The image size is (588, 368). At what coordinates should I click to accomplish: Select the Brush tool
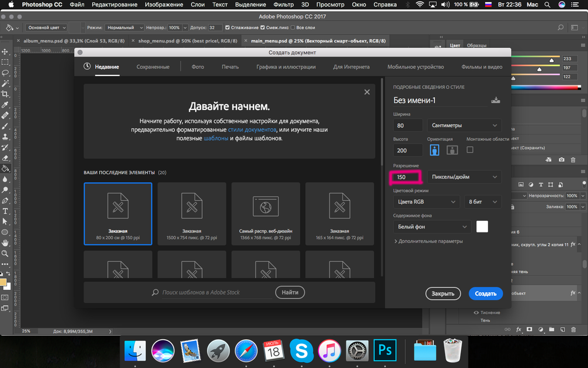coord(5,126)
